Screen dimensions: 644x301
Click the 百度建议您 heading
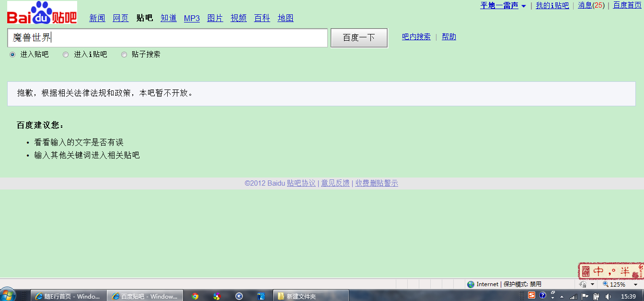click(40, 125)
